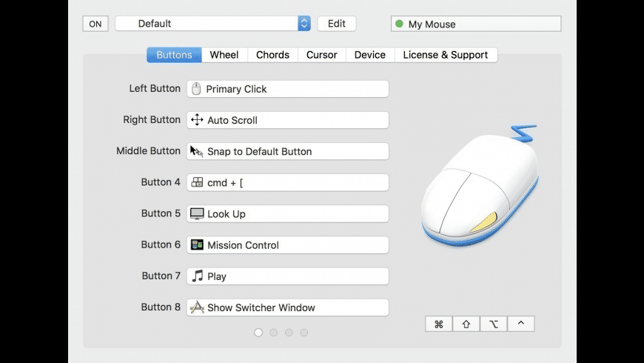Click the Show Switcher Window app icon
This screenshot has width=644, height=363.
coord(197,307)
